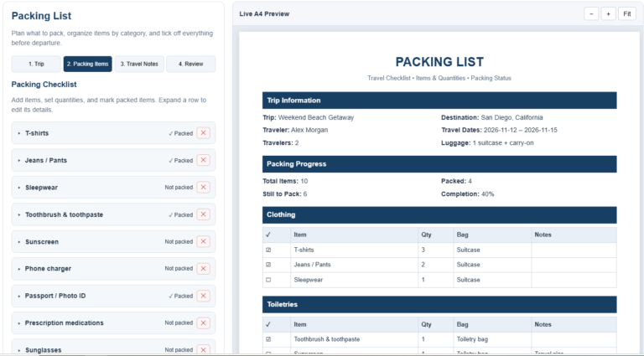Click the Trip Information section header
This screenshot has width=644, height=356.
(x=439, y=101)
